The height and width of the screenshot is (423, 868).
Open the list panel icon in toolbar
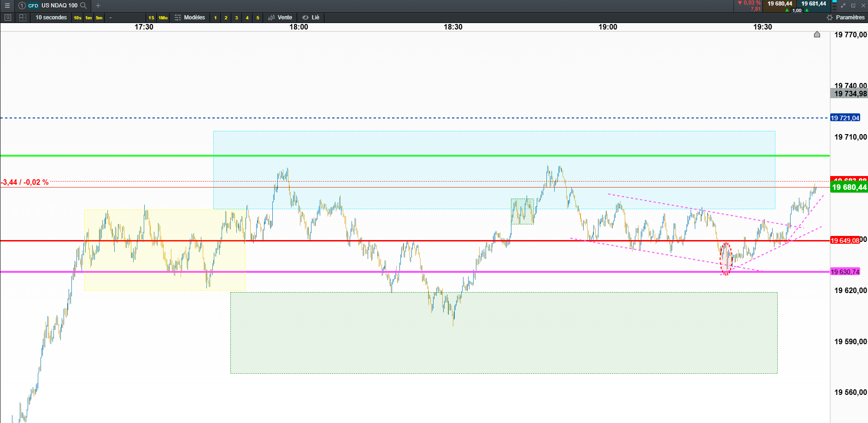(8, 18)
